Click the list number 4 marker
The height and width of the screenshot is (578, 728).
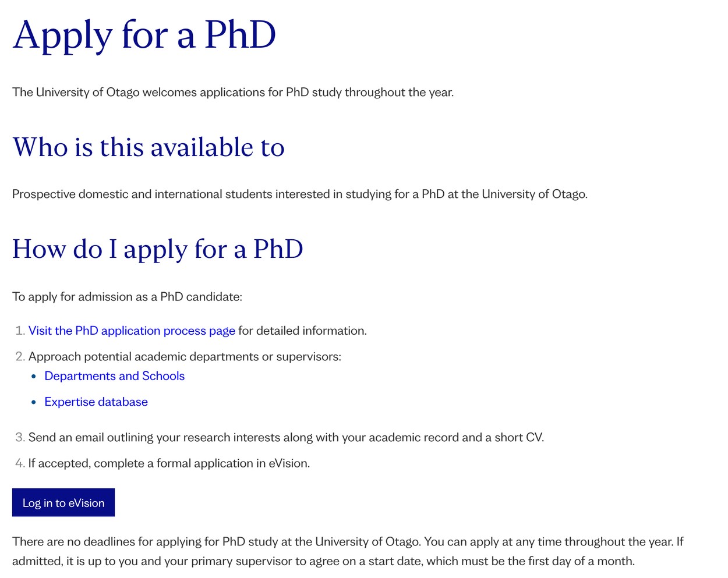pos(20,463)
